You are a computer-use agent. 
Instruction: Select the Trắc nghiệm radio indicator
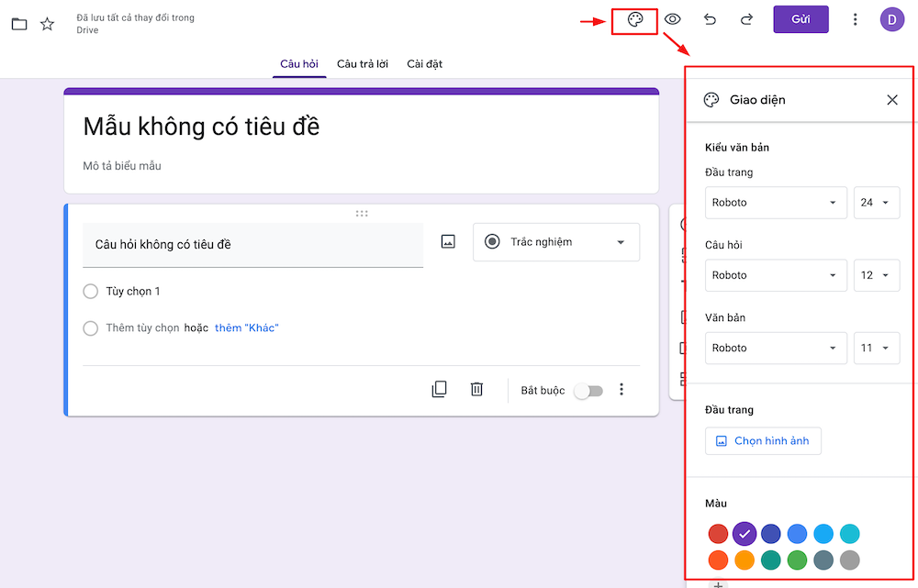point(493,241)
